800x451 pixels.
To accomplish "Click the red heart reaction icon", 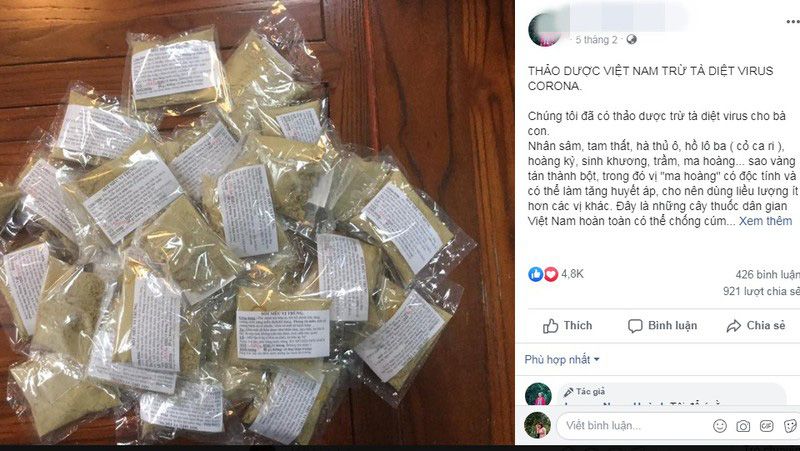I will pyautogui.click(x=551, y=274).
